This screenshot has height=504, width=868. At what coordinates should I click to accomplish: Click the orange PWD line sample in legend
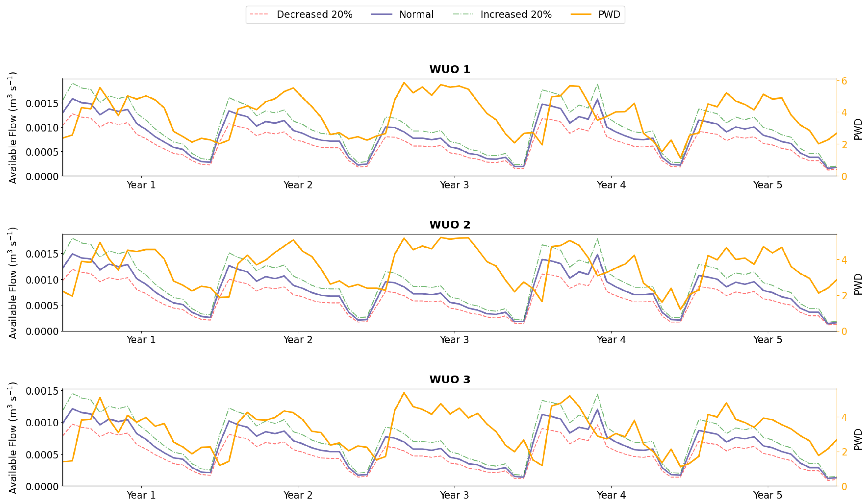(581, 15)
